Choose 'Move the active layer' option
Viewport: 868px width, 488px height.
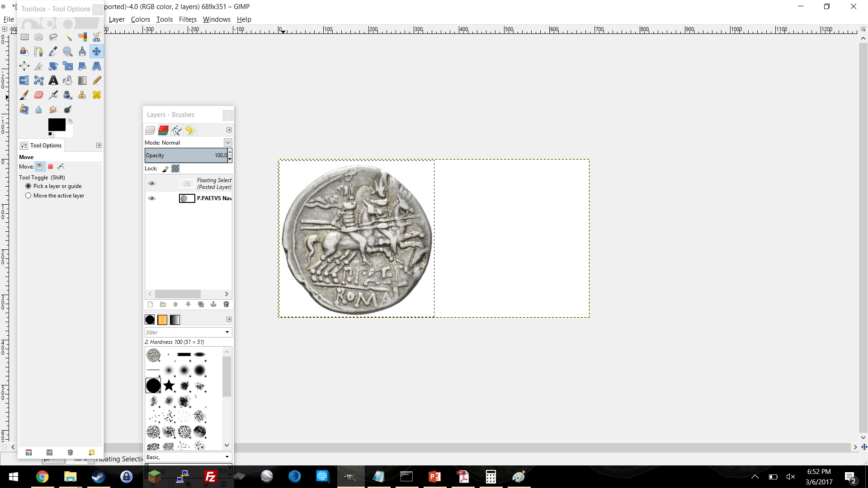tap(28, 196)
